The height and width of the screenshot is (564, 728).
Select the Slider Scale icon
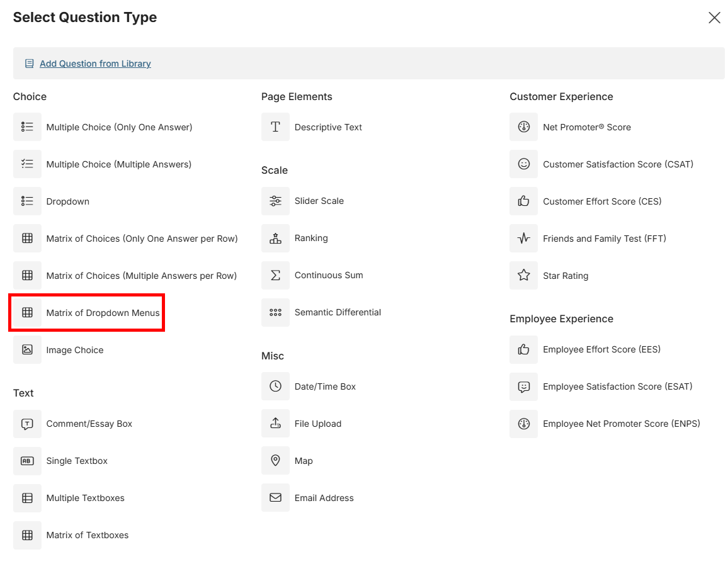[x=275, y=201]
